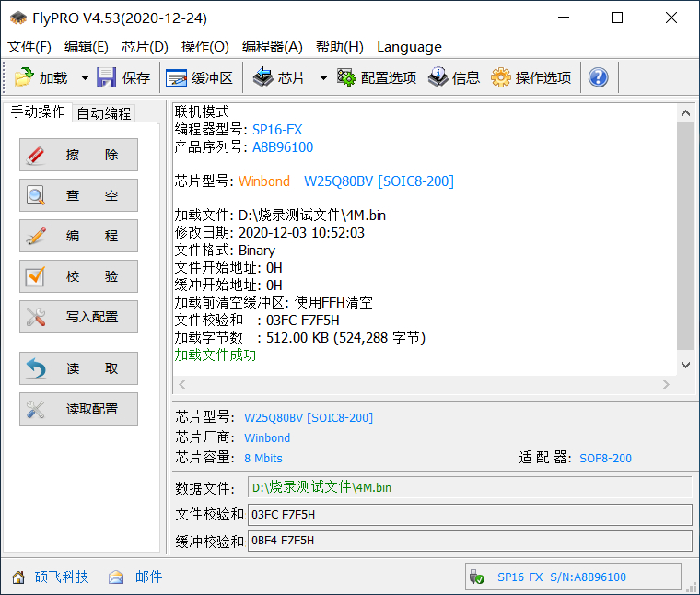Image resolution: width=700 pixels, height=595 pixels.
Task: Click log panel vertical scrollbar down arrow
Action: pos(685,365)
